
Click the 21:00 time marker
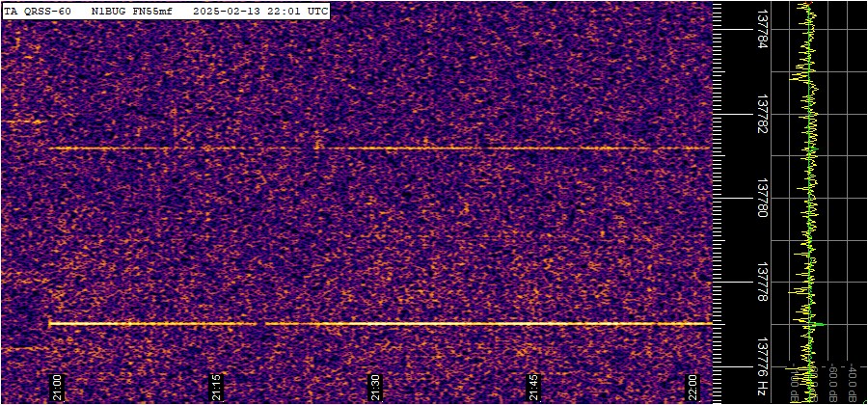click(x=57, y=388)
